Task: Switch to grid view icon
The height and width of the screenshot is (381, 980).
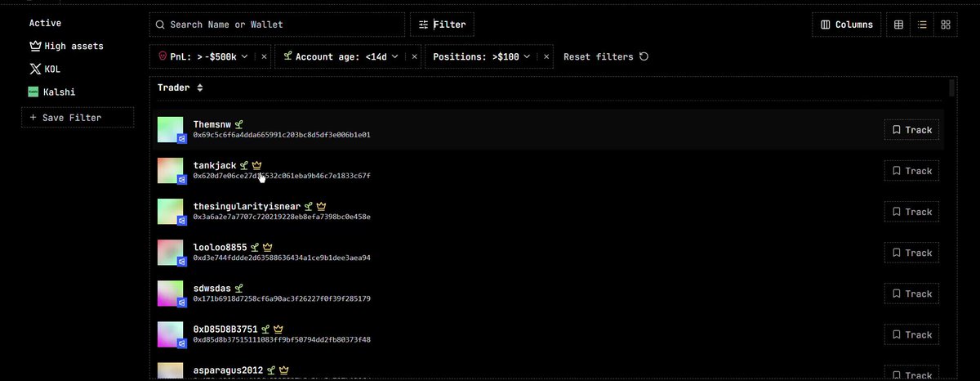Action: [x=946, y=25]
